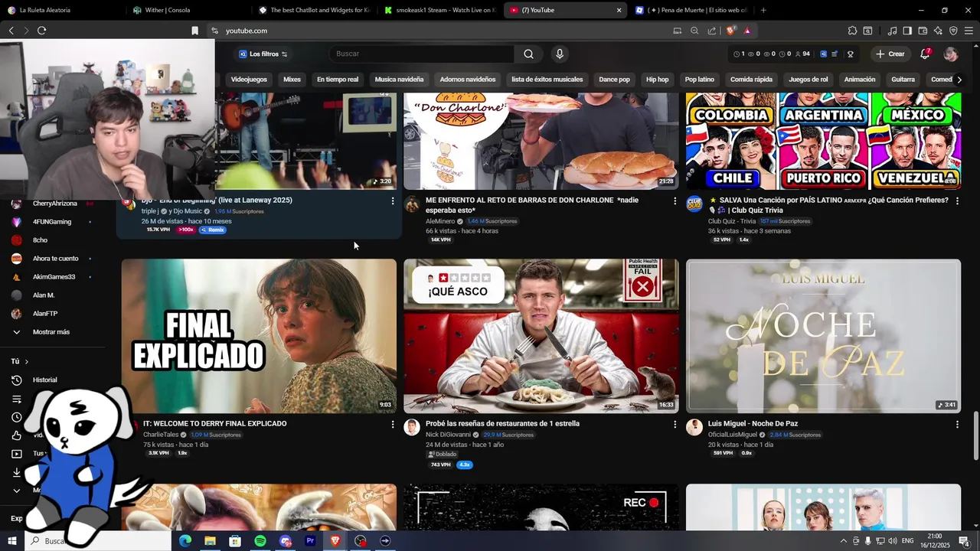
Task: Open Brave Wallet icon in toolbar
Action: (923, 31)
